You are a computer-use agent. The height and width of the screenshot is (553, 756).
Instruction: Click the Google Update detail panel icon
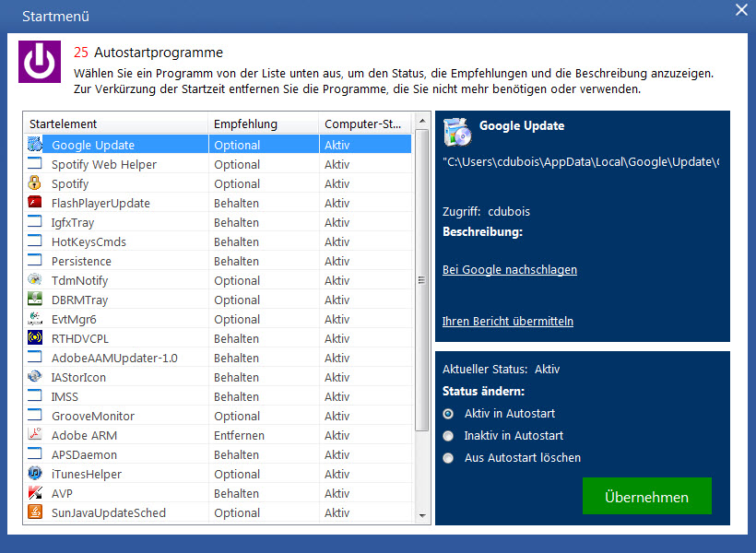click(457, 132)
